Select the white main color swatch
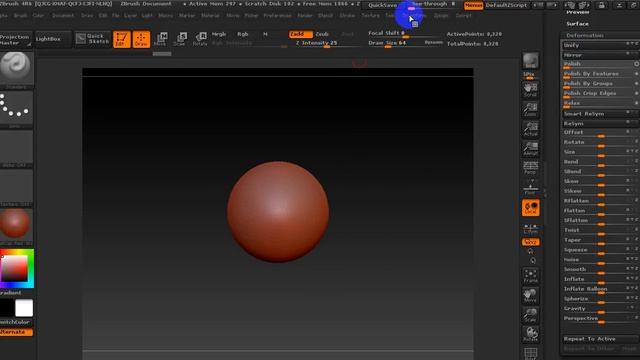Viewport: 640px width, 360px height. coord(24,308)
